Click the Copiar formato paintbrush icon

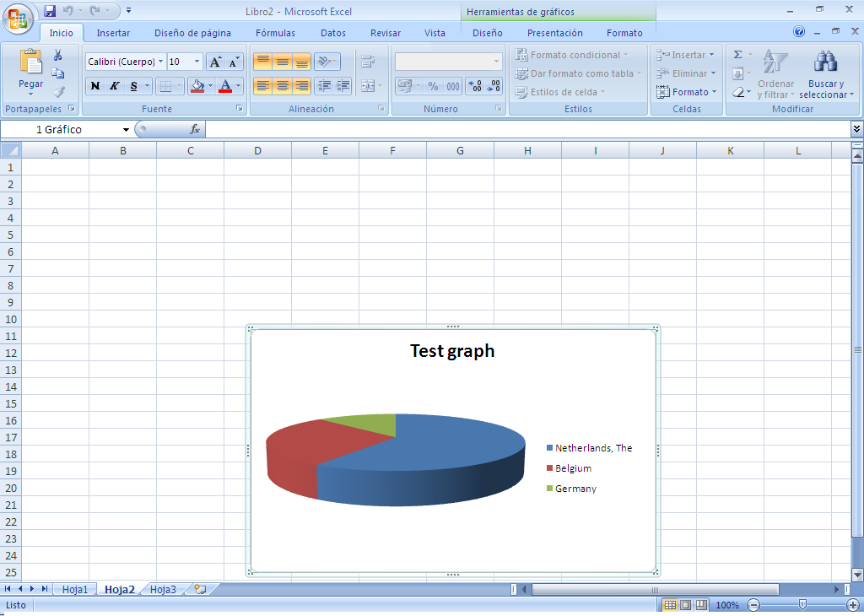(x=57, y=92)
